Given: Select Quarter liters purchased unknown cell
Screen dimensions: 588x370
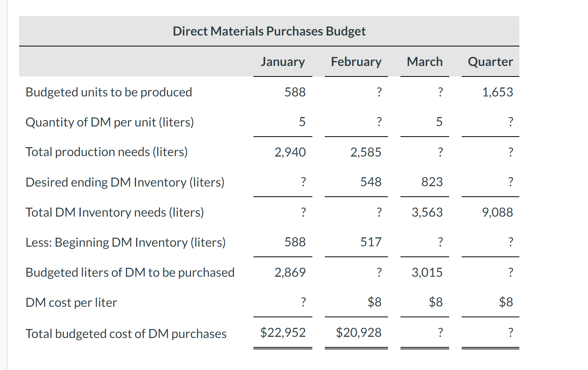Looking at the screenshot, I should point(510,272).
